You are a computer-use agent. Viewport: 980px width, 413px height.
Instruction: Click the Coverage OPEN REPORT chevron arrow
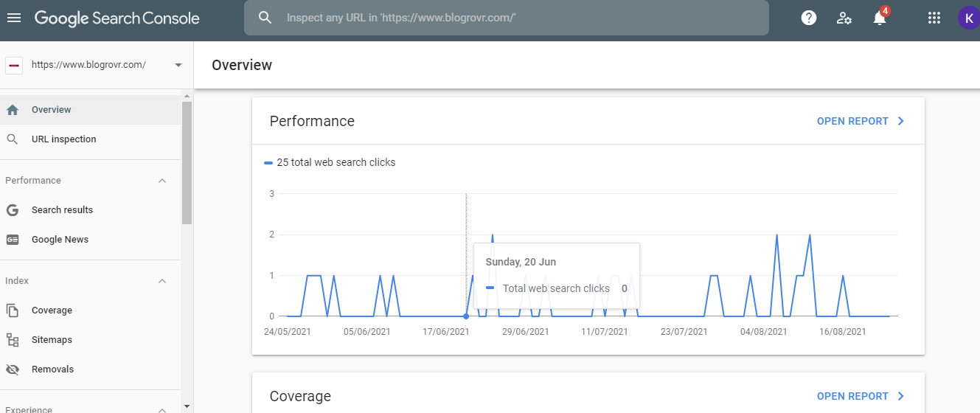pos(900,396)
